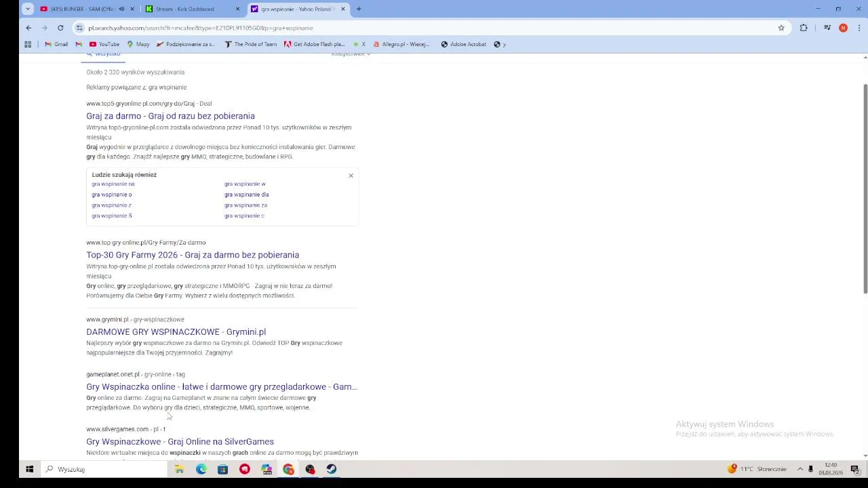This screenshot has width=868, height=488.
Task: Open The Pride of Taern bookmark
Action: click(x=250, y=44)
